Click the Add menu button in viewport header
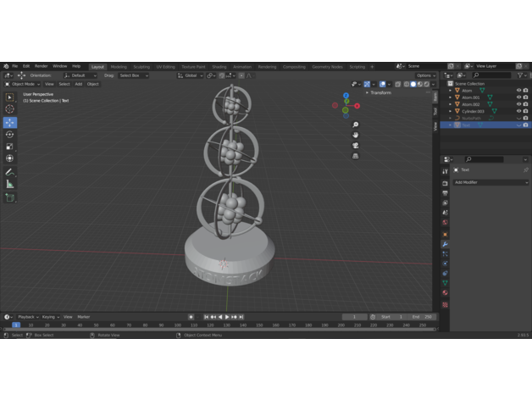The image size is (532, 400). point(78,84)
